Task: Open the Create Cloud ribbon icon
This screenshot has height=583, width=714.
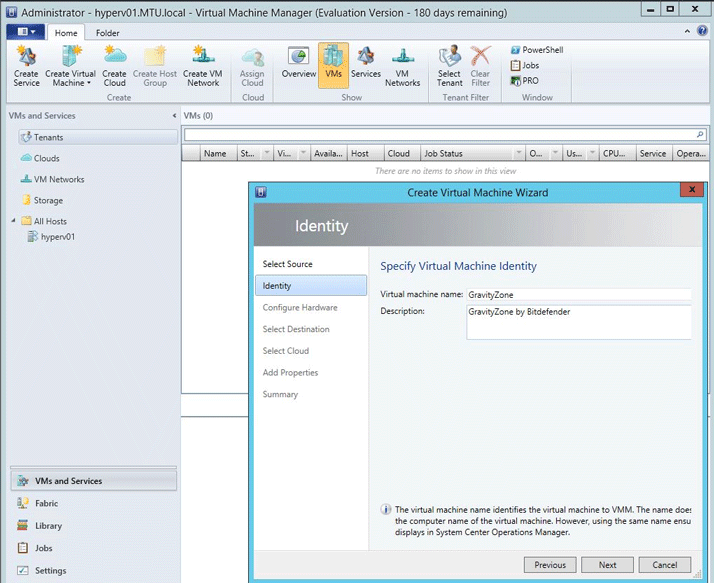Action: click(115, 65)
